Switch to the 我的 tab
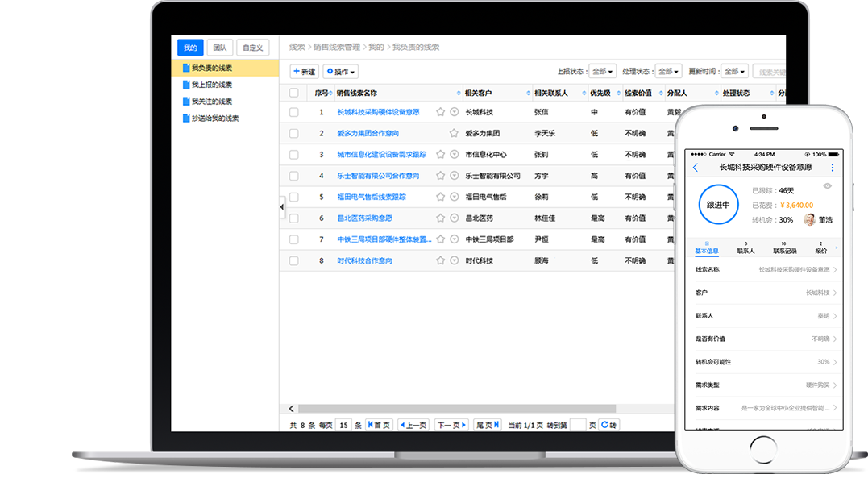 (x=190, y=48)
